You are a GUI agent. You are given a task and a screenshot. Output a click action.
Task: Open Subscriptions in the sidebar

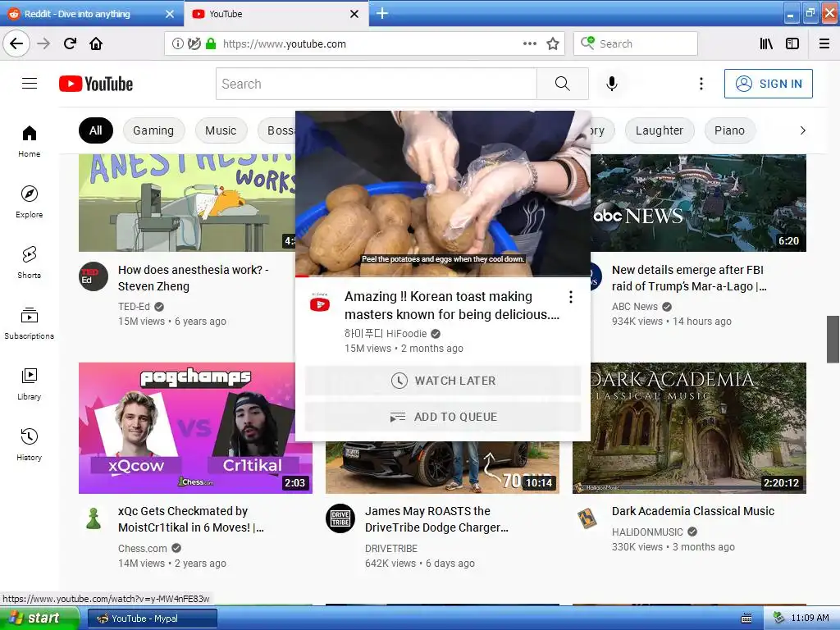tap(30, 323)
